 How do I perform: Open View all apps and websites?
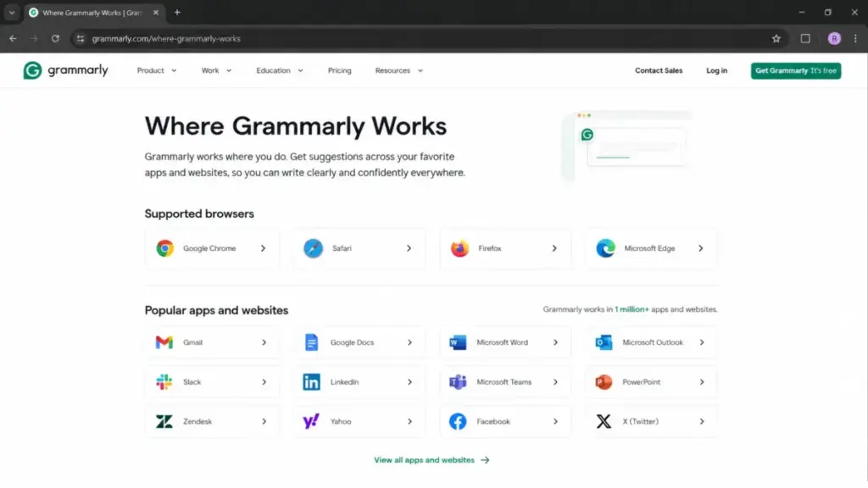click(x=431, y=460)
